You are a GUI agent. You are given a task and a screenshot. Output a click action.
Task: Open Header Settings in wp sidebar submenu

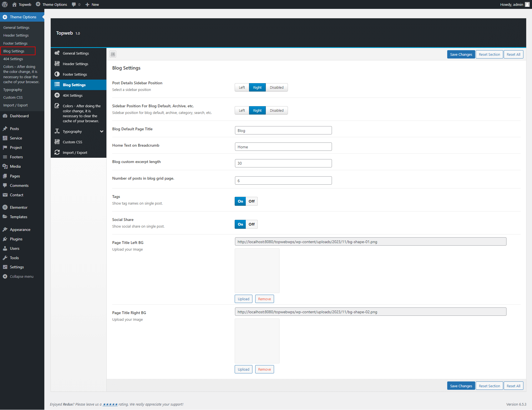point(16,35)
